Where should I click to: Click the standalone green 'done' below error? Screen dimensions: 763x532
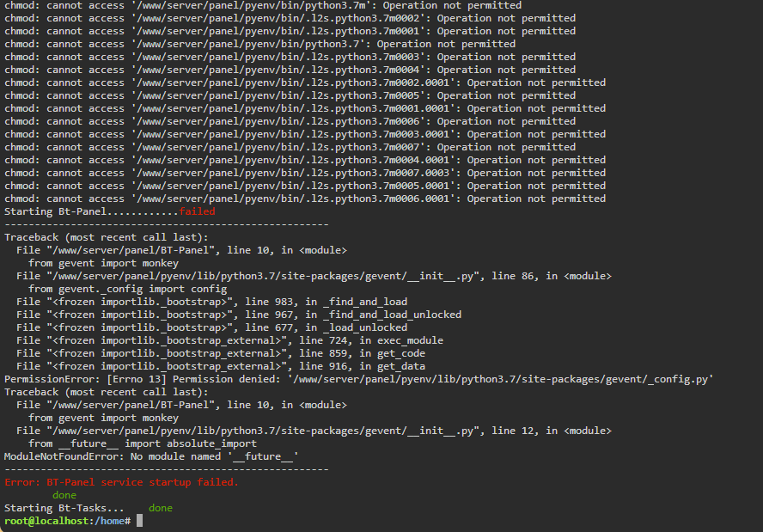pyautogui.click(x=64, y=495)
